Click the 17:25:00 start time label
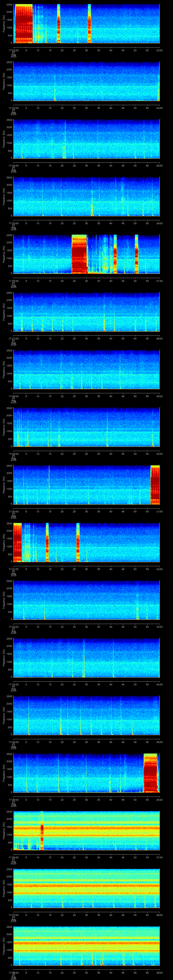173x980 pixels. click(x=13, y=223)
